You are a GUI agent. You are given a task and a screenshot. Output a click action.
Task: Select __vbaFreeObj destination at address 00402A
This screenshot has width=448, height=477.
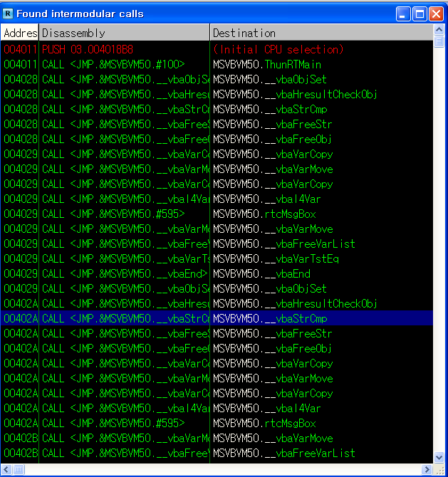[272, 348]
